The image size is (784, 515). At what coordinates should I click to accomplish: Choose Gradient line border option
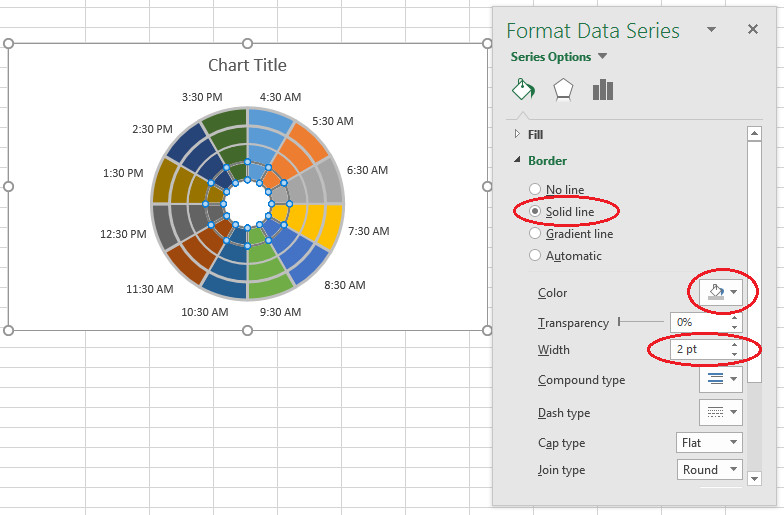coord(535,234)
